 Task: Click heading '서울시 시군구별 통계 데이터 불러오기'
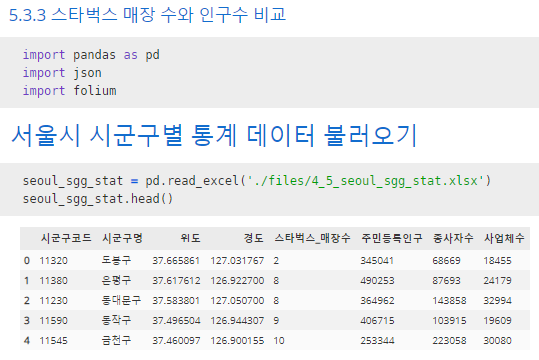coord(214,135)
